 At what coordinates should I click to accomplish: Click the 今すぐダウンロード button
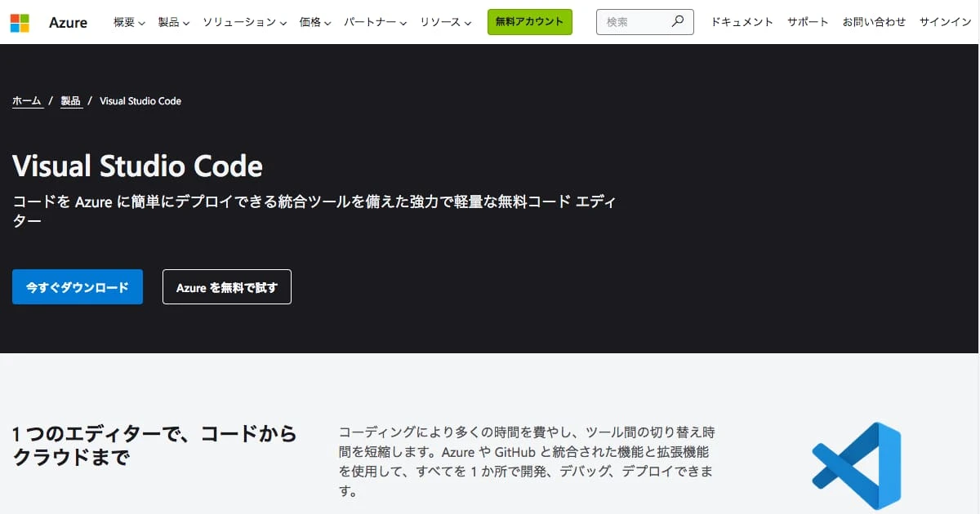click(78, 287)
